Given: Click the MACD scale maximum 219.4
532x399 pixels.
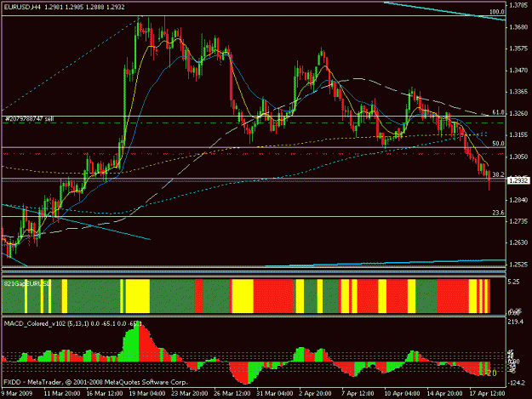Looking at the screenshot, I should click(x=516, y=322).
